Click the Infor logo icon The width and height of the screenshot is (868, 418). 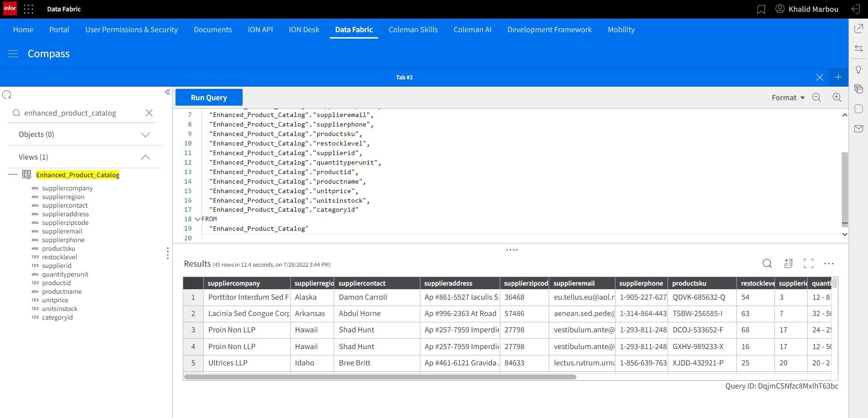pyautogui.click(x=10, y=9)
